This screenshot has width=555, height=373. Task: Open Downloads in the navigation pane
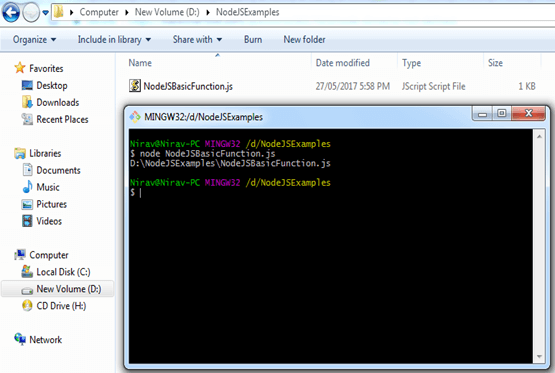click(58, 102)
